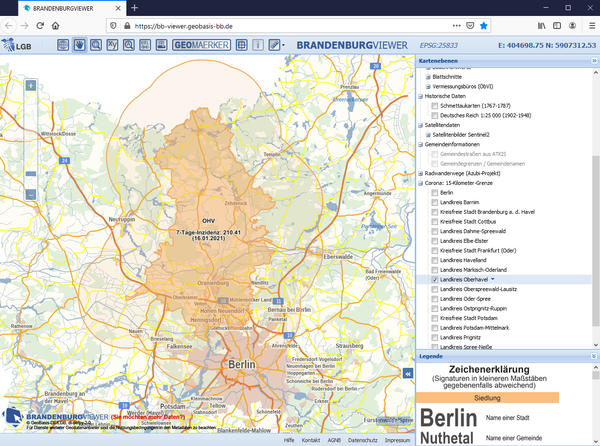Screen dimensions: 600x446
Task: Check Kreisfreie Stadt Cottbus layer
Action: point(435,221)
